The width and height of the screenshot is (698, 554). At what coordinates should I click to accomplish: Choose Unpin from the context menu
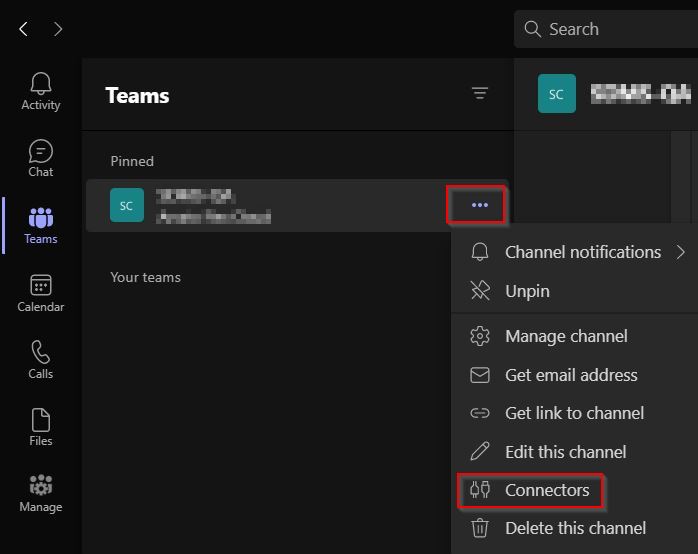pyautogui.click(x=574, y=291)
